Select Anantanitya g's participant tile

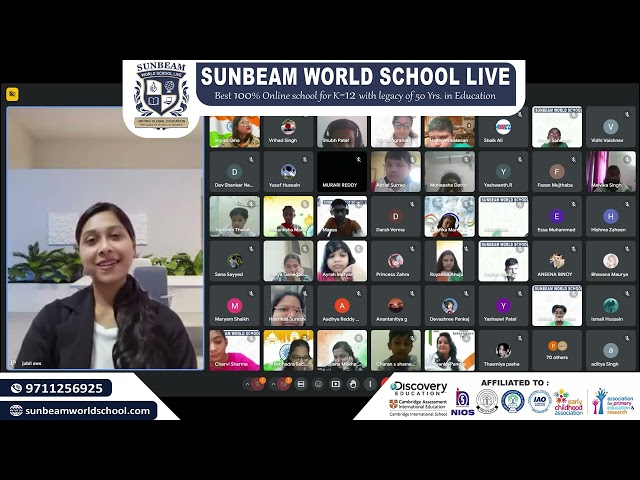[396, 306]
